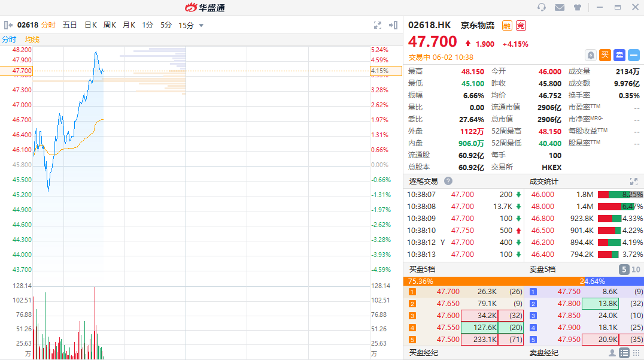
Task: Click the customer service headset icon
Action: tap(542, 7)
